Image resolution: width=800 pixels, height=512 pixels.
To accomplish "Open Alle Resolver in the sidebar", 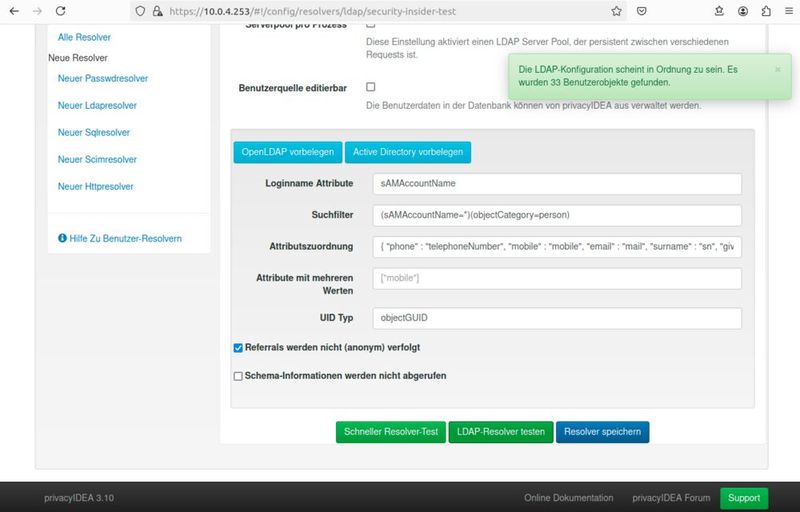I will click(x=84, y=37).
